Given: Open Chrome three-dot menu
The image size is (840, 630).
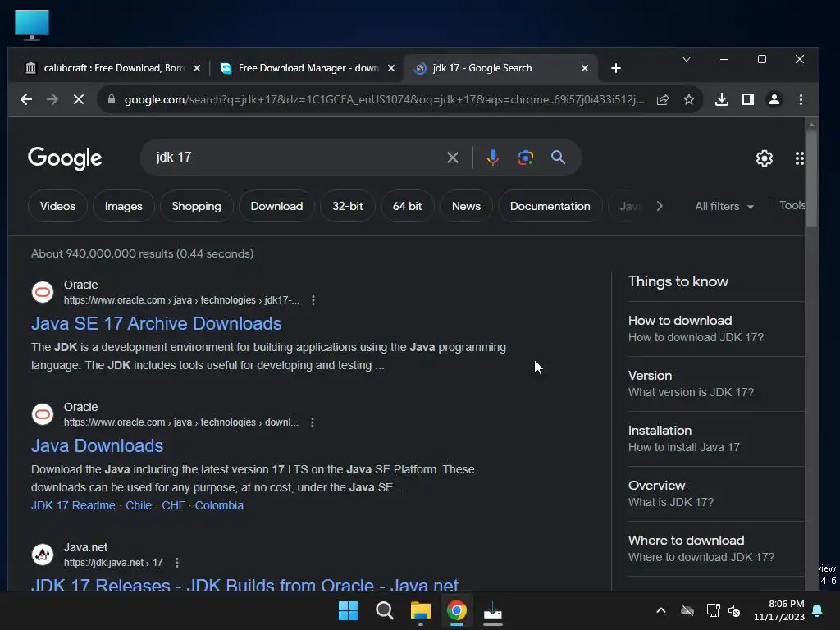Looking at the screenshot, I should (x=801, y=99).
